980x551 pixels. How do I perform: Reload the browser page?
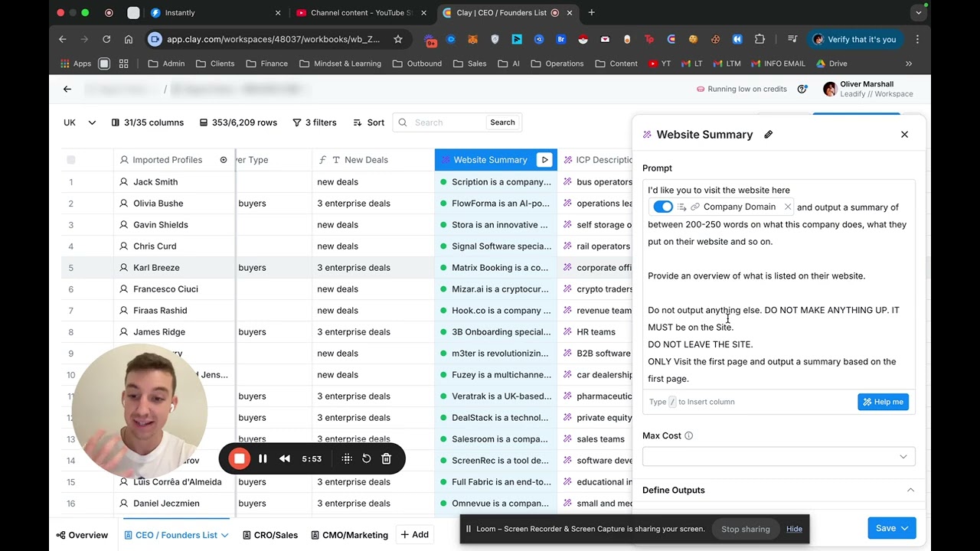tap(106, 39)
